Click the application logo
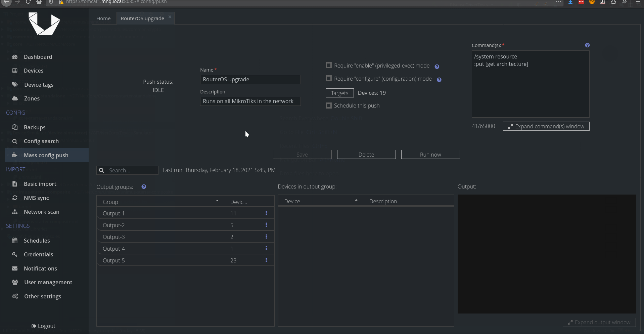 coord(44,24)
